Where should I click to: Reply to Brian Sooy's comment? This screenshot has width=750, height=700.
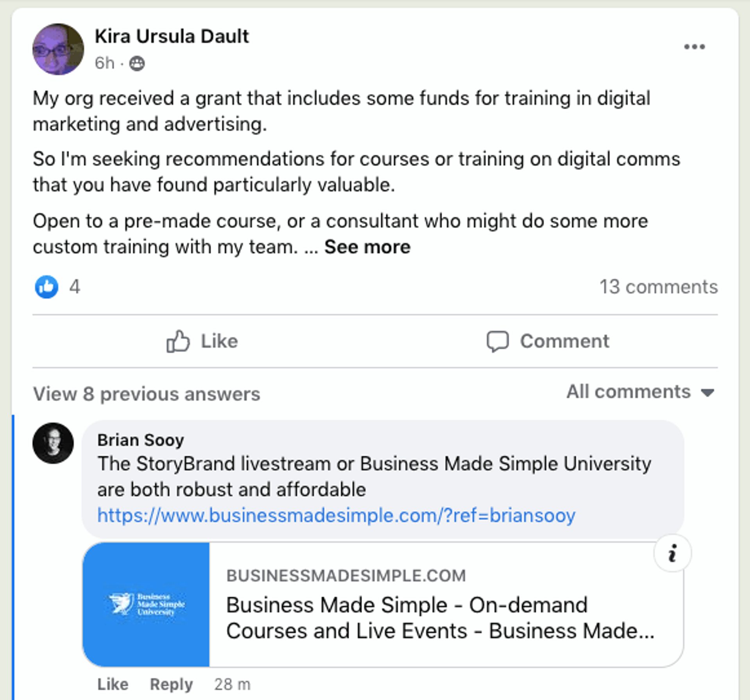click(171, 684)
